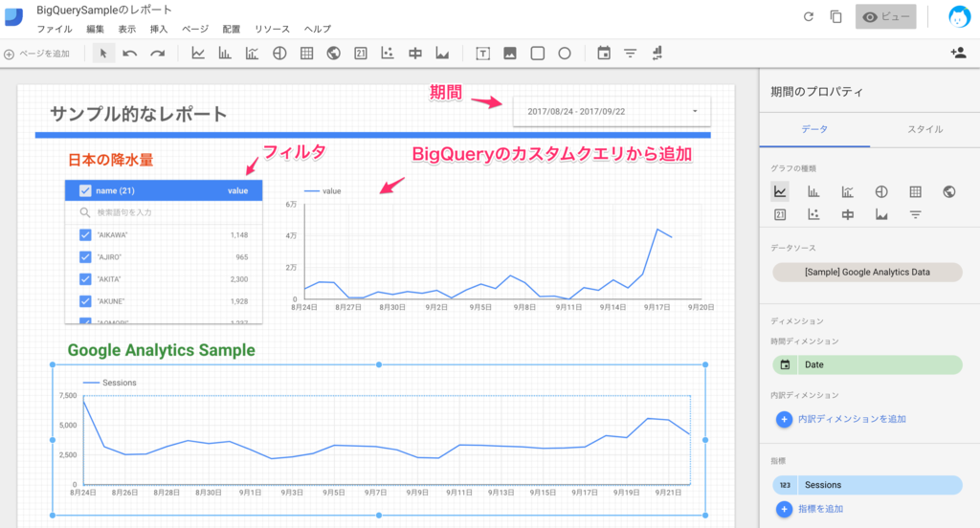Switch to the スタイル tab
Viewport: 980px width, 528px height.
click(x=925, y=129)
